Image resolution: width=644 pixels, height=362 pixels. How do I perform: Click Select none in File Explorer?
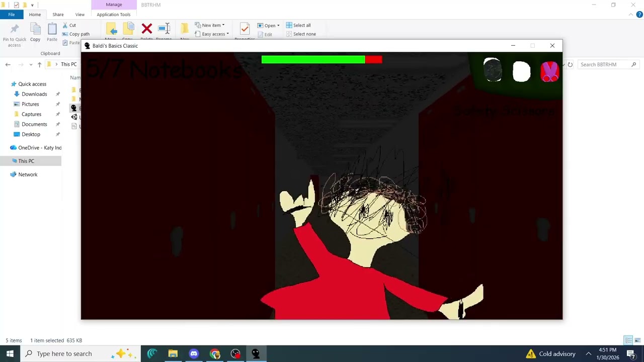coord(301,34)
